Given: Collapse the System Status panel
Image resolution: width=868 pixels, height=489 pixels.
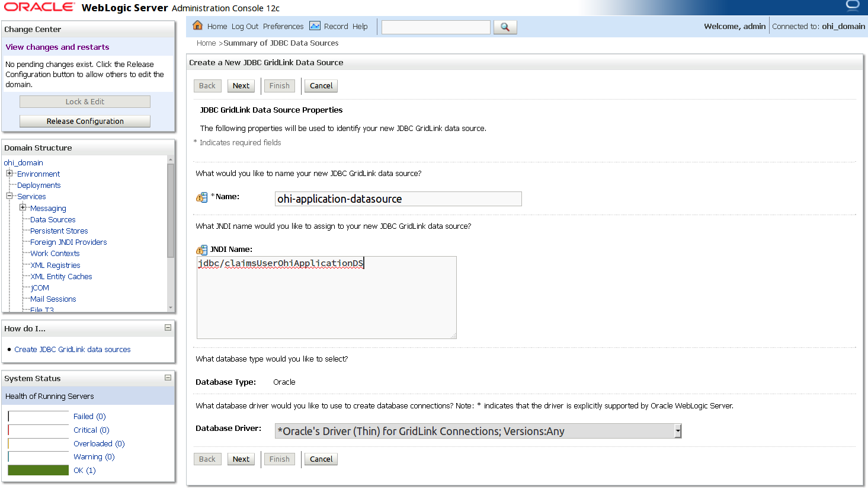Looking at the screenshot, I should (168, 378).
